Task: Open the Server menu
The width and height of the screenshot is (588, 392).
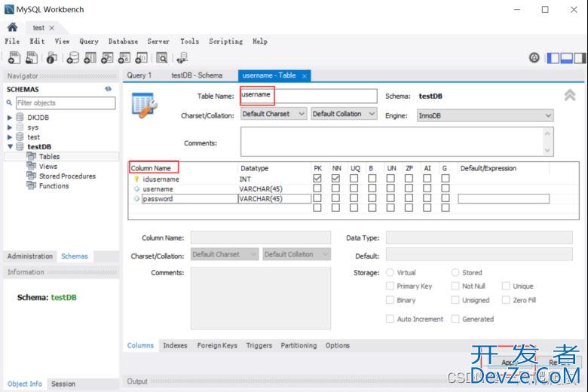Action: [158, 41]
